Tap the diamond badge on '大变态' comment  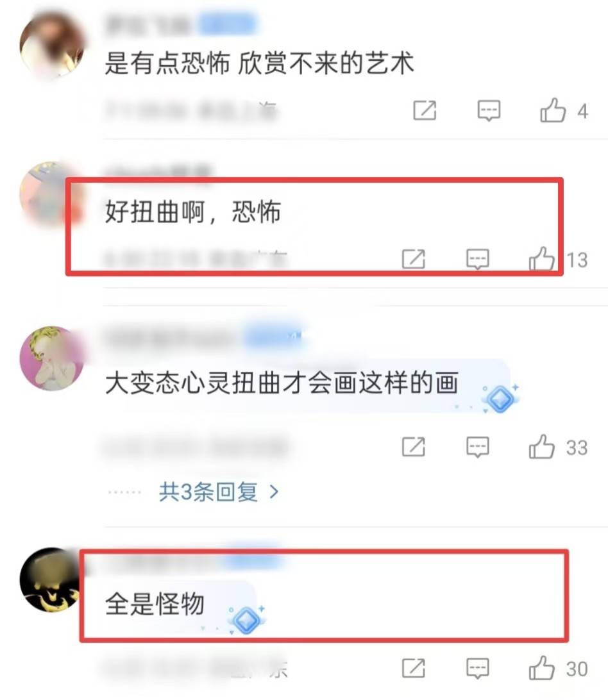[500, 398]
